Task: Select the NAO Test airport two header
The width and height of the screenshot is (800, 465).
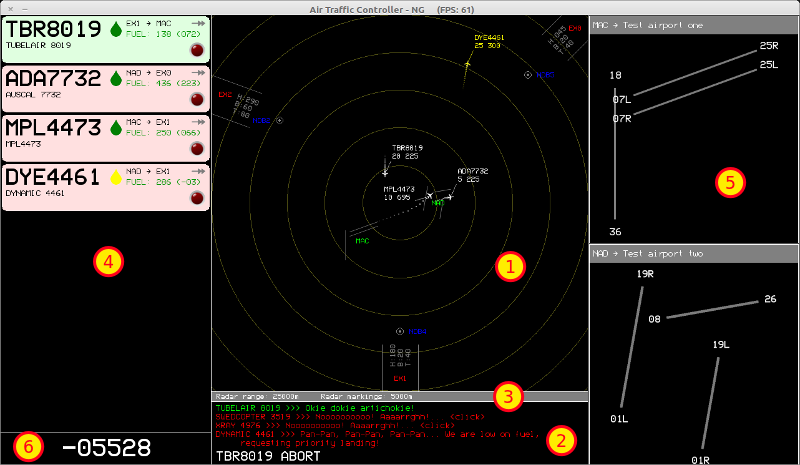Action: pos(694,253)
